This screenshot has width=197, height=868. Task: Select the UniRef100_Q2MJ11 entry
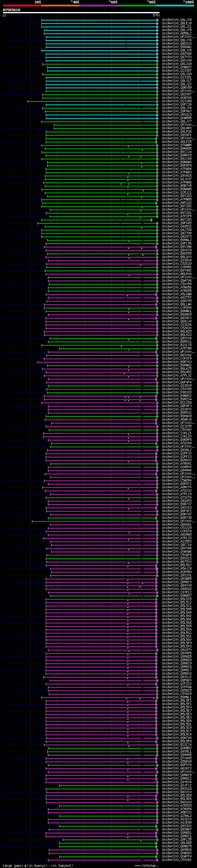pyautogui.click(x=176, y=193)
